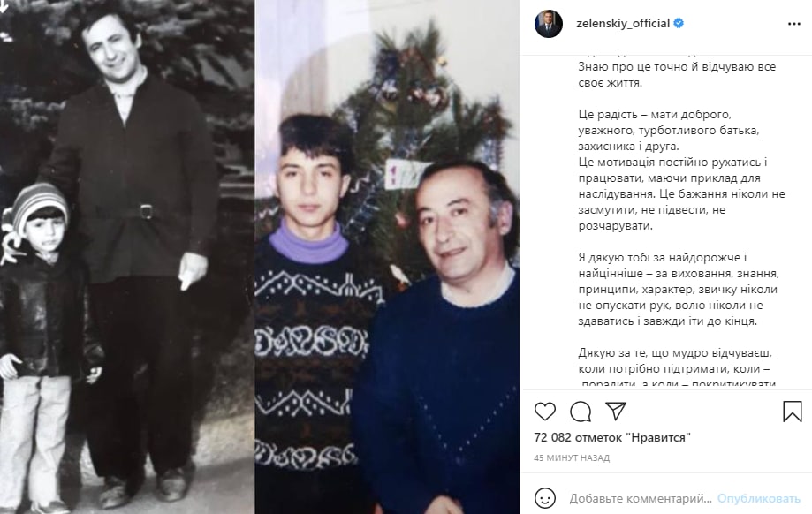The image size is (812, 514).
Task: Click the blue verified badge
Action: point(679,23)
